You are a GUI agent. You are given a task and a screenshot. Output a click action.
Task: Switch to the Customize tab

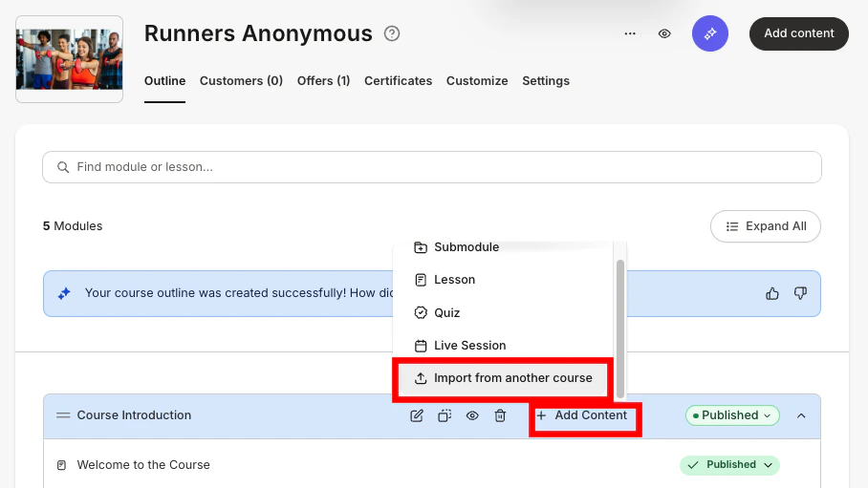click(x=477, y=81)
